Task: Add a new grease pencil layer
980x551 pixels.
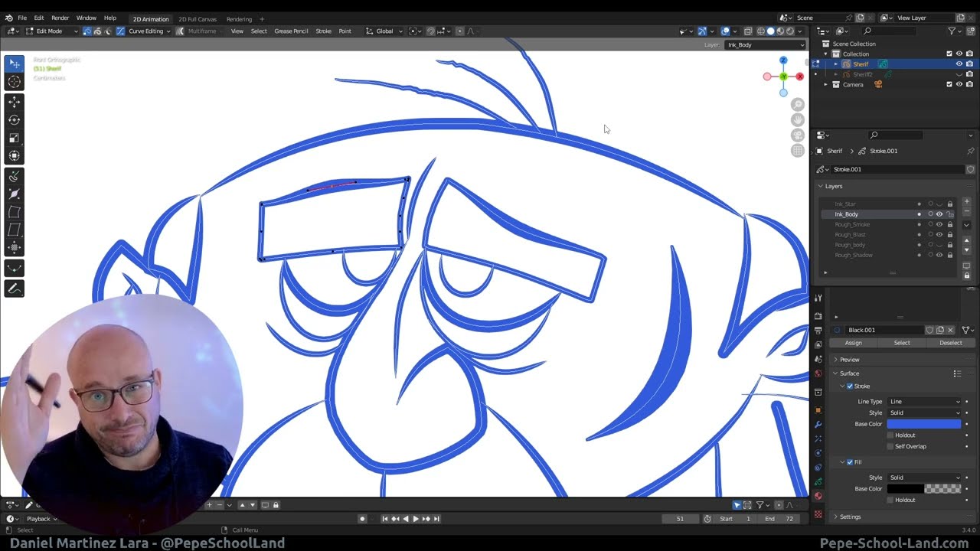Action: 966,201
